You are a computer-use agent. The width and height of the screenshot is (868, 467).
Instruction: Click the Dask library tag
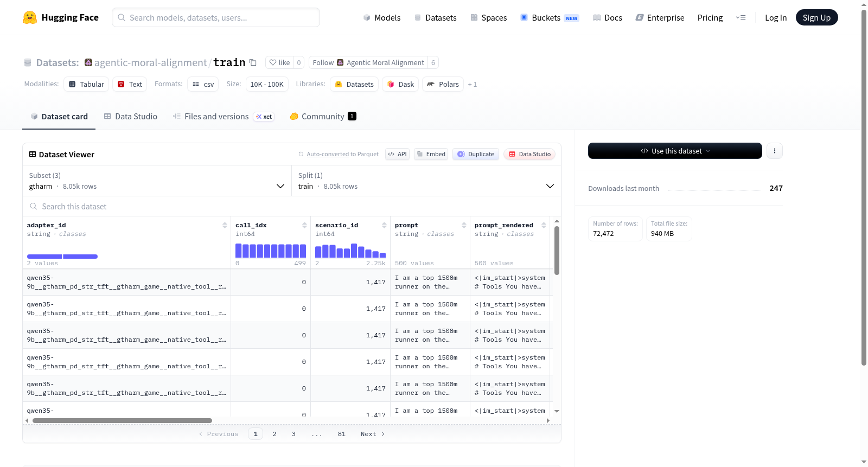pyautogui.click(x=400, y=84)
